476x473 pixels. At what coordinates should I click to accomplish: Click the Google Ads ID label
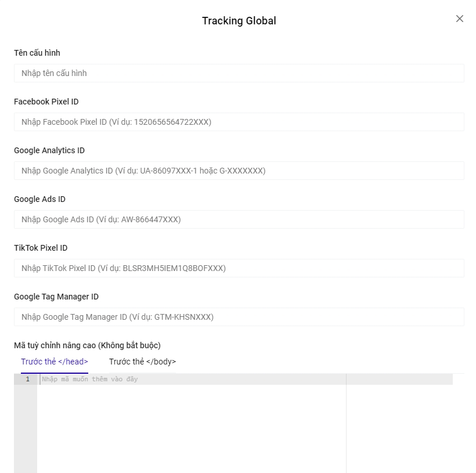tap(39, 199)
